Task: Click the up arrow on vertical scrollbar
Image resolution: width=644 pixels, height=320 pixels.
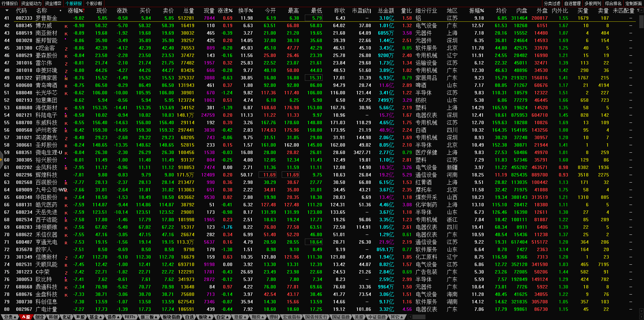Action: [x=641, y=11]
